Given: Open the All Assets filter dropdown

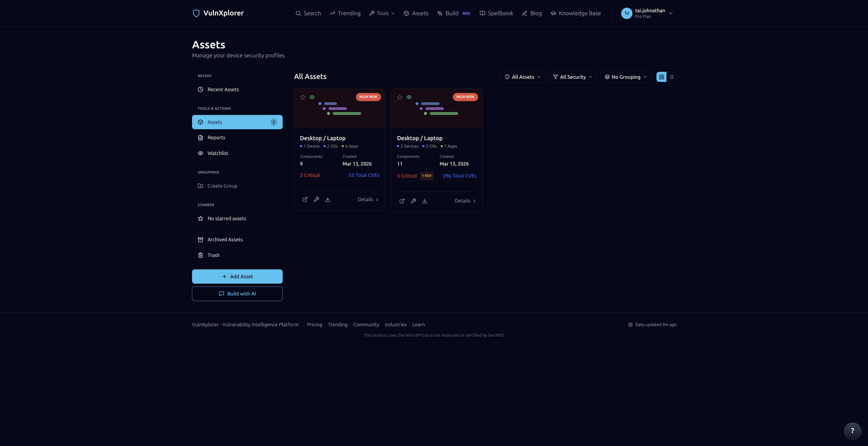Looking at the screenshot, I should 523,77.
